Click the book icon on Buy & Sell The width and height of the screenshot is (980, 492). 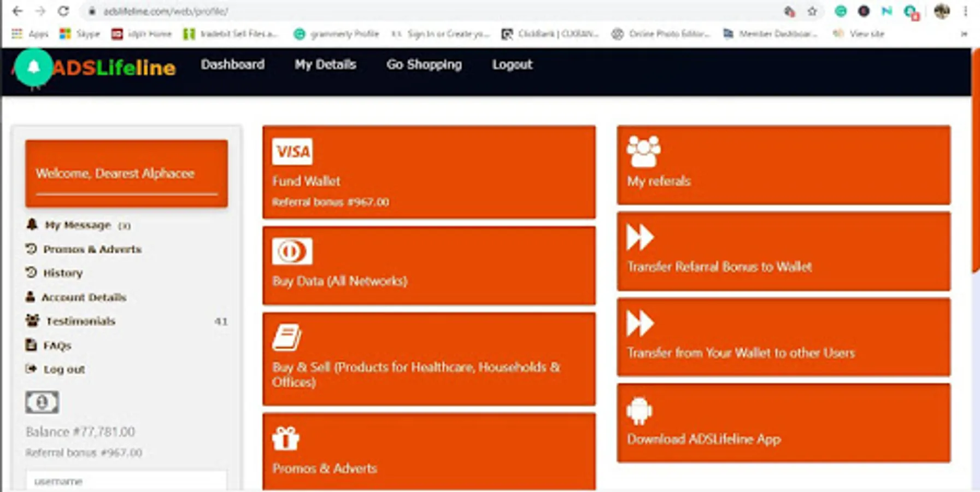click(287, 337)
